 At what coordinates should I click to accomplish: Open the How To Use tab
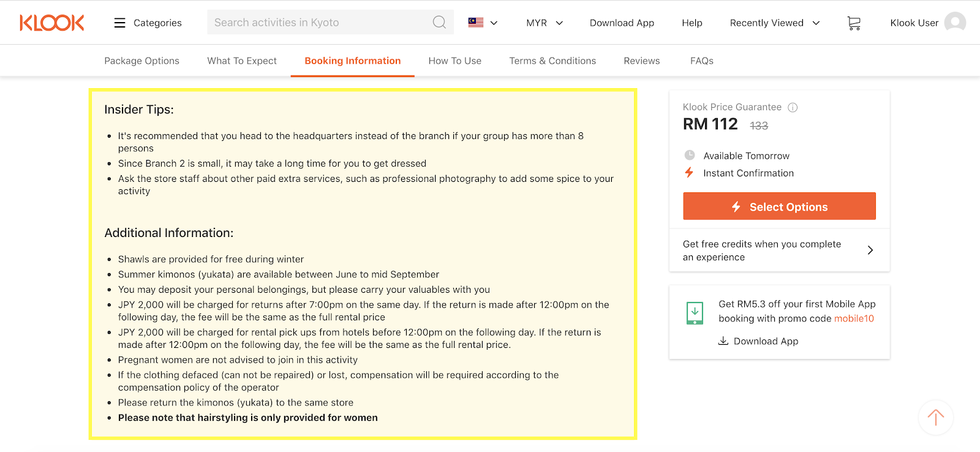455,61
